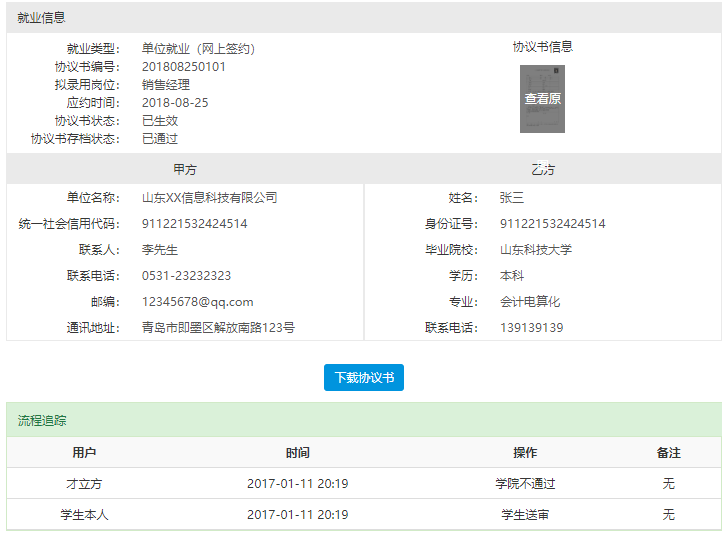Screen dimensions: 728x535
Task: Select the 乙方 column heading
Action: (x=543, y=169)
